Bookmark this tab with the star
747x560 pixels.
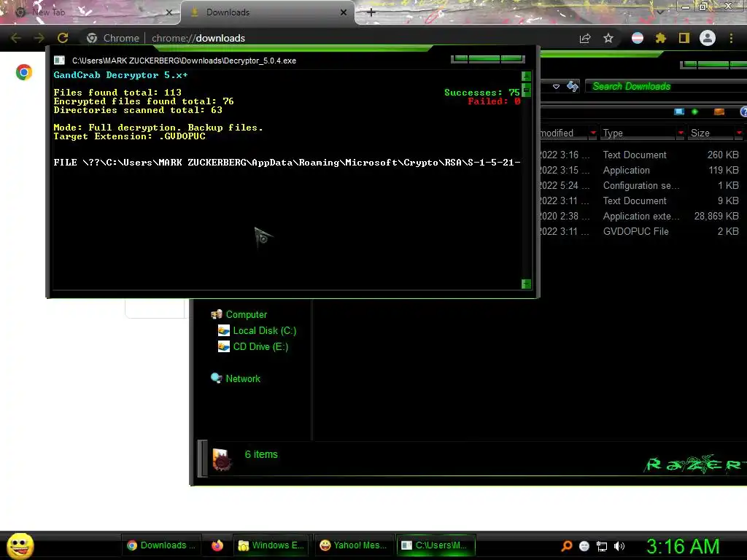point(608,38)
